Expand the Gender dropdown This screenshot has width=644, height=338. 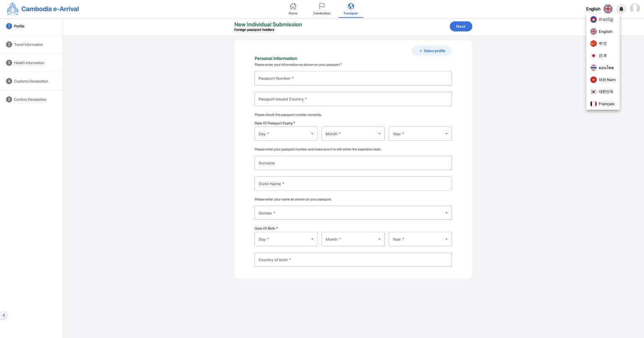353,213
